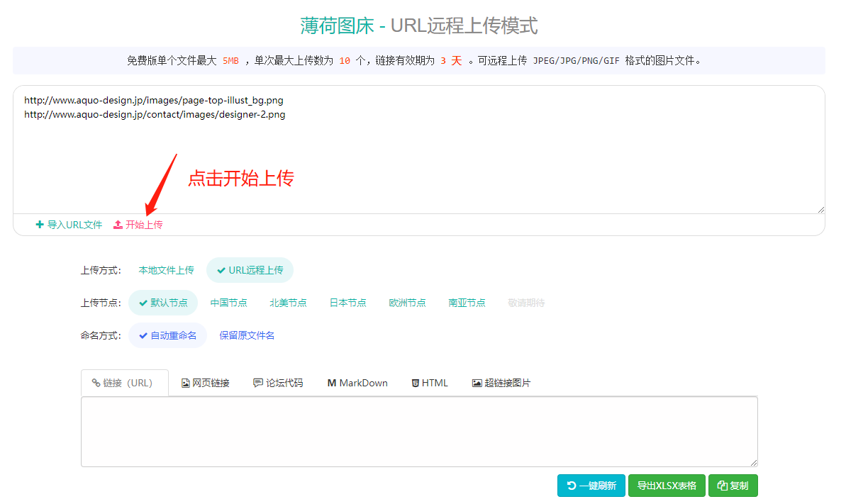Choose 欧洲节点 upload node
Screen dimensions: 846x504
click(407, 303)
